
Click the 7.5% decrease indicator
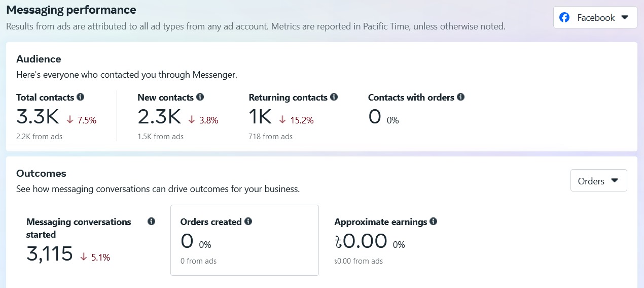click(82, 120)
